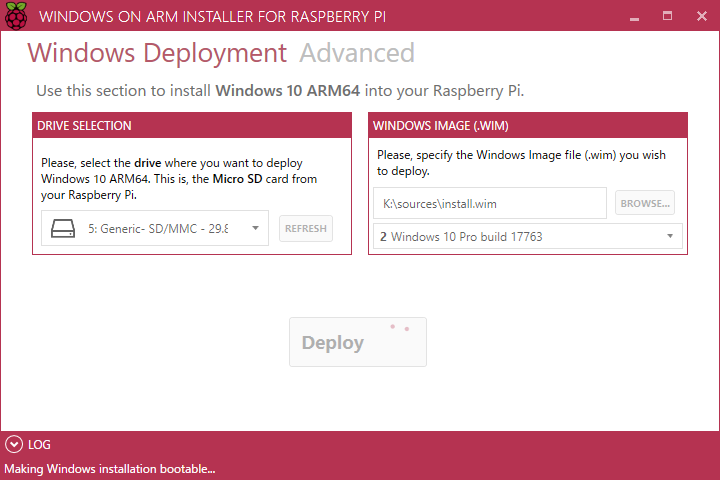
Task: Click the Deploy button
Action: pos(358,342)
